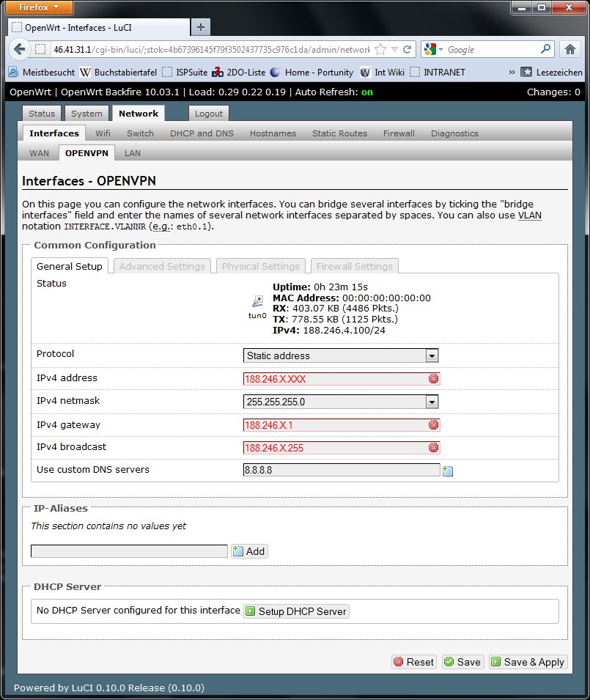Open a new browser tab with plus button
The height and width of the screenshot is (700, 590).
pos(200,26)
